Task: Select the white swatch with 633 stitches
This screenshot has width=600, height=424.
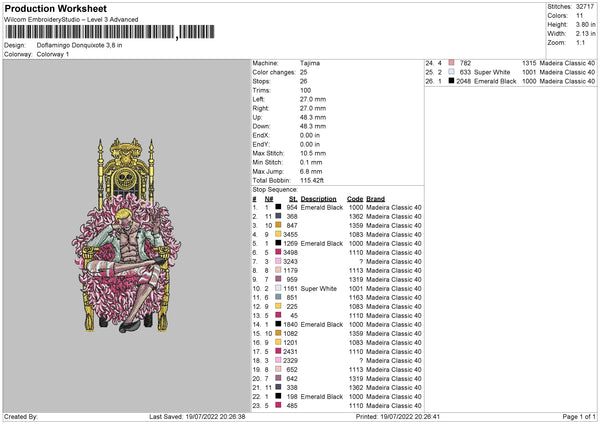Action: (452, 72)
